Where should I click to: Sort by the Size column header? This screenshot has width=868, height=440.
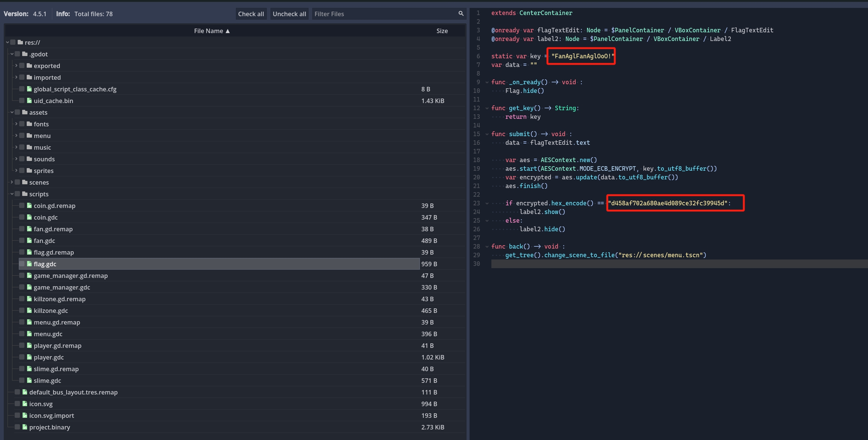pyautogui.click(x=442, y=31)
